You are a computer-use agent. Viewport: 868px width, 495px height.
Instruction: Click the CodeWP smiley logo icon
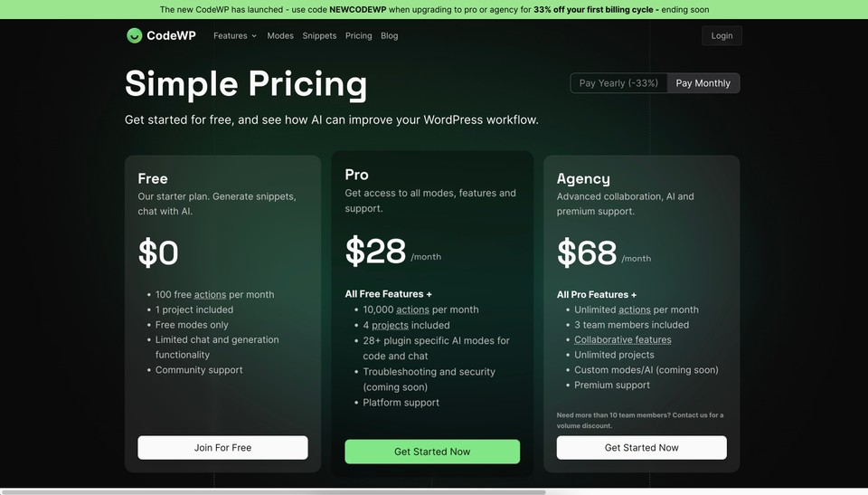pos(134,35)
